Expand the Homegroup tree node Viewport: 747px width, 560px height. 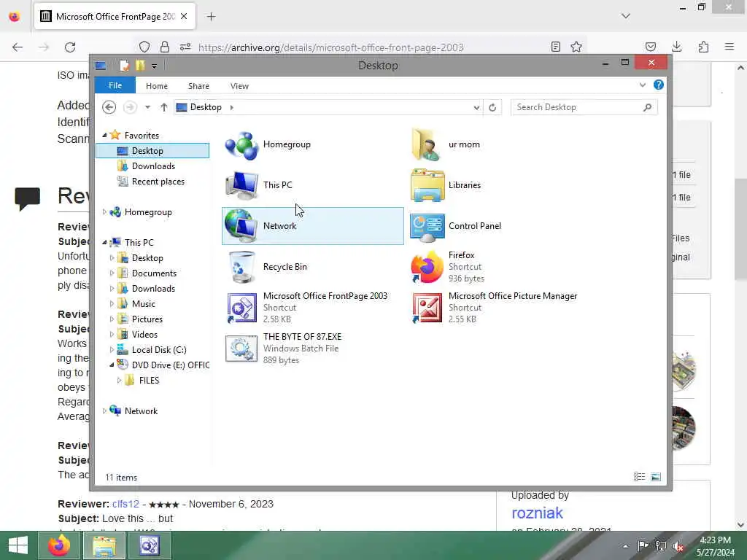pyautogui.click(x=104, y=212)
